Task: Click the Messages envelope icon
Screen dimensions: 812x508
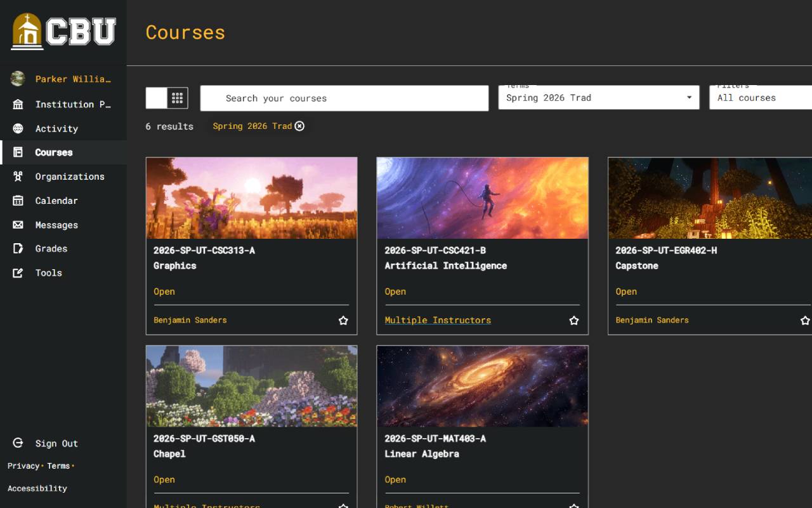Action: pyautogui.click(x=18, y=225)
